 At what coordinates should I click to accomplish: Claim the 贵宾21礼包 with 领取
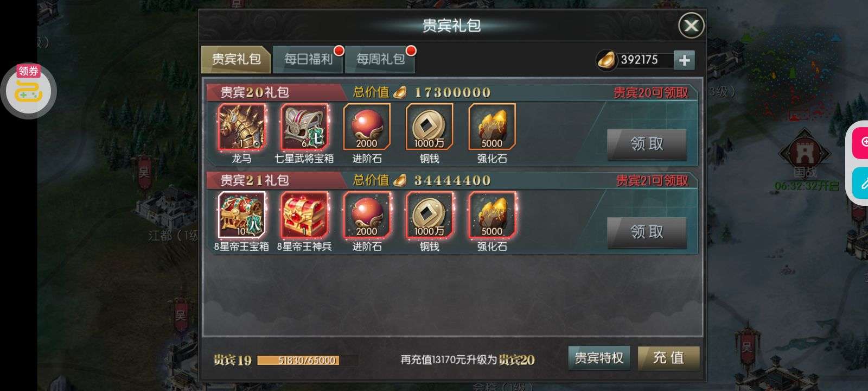(x=647, y=232)
